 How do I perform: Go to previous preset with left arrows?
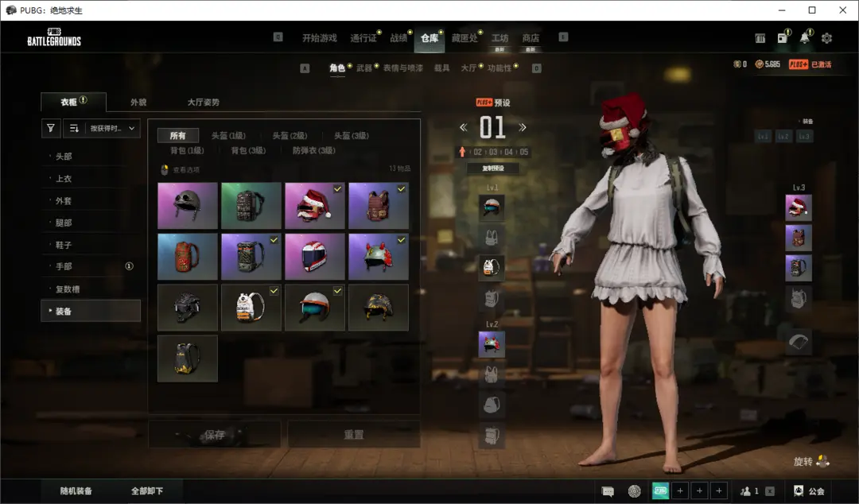point(464,128)
